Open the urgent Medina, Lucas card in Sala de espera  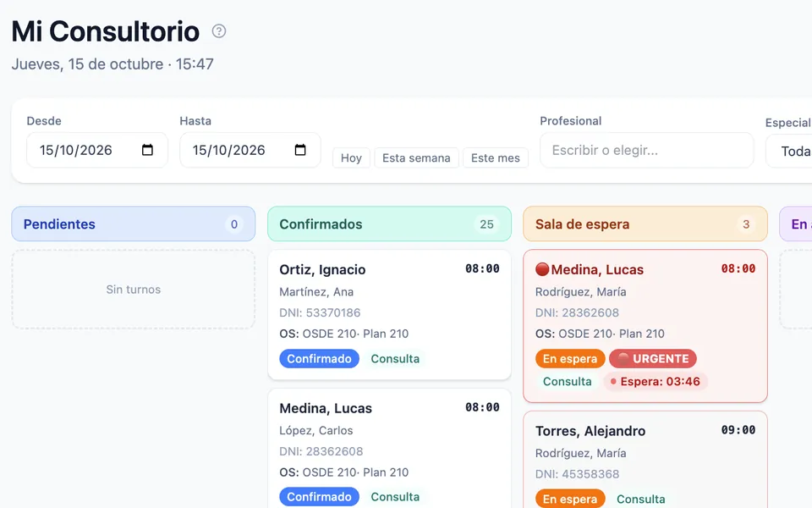[x=645, y=326]
